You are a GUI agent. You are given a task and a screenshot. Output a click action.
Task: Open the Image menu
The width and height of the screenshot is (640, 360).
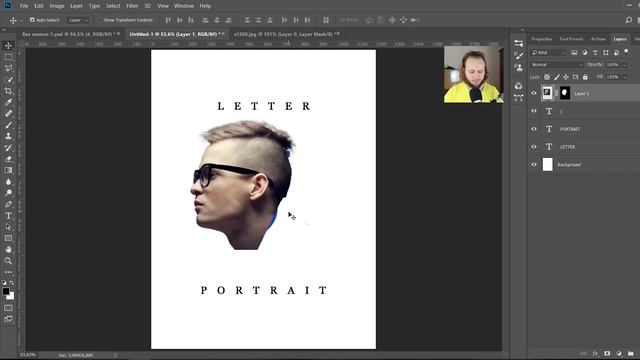click(x=57, y=6)
